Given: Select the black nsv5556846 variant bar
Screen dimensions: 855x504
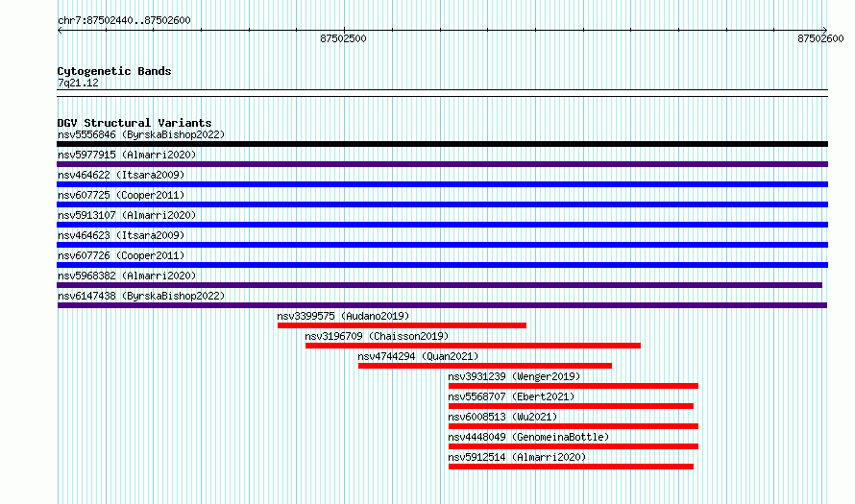Looking at the screenshot, I should point(442,144).
